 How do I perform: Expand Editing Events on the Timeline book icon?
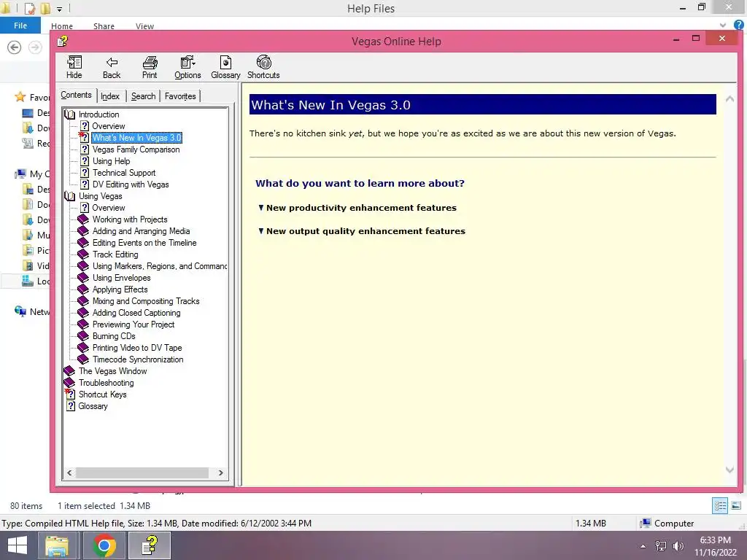coord(83,243)
